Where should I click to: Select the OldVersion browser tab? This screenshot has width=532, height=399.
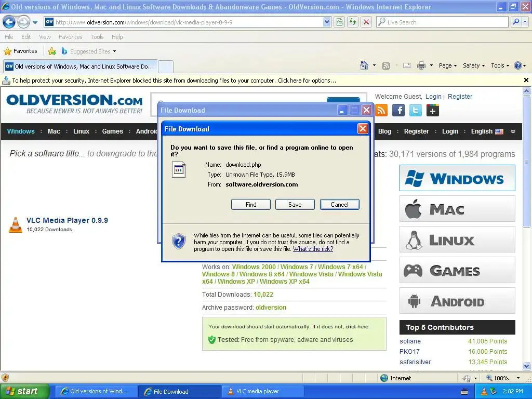click(80, 66)
